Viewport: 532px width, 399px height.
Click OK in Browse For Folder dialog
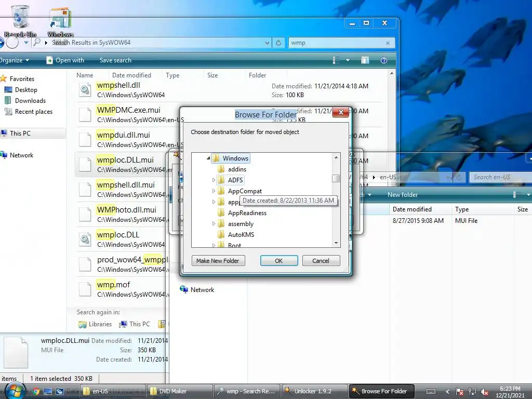(279, 261)
